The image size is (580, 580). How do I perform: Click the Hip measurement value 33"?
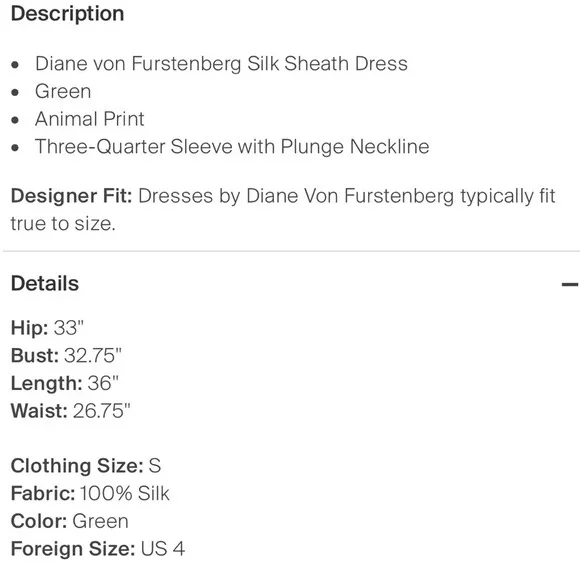pos(69,328)
